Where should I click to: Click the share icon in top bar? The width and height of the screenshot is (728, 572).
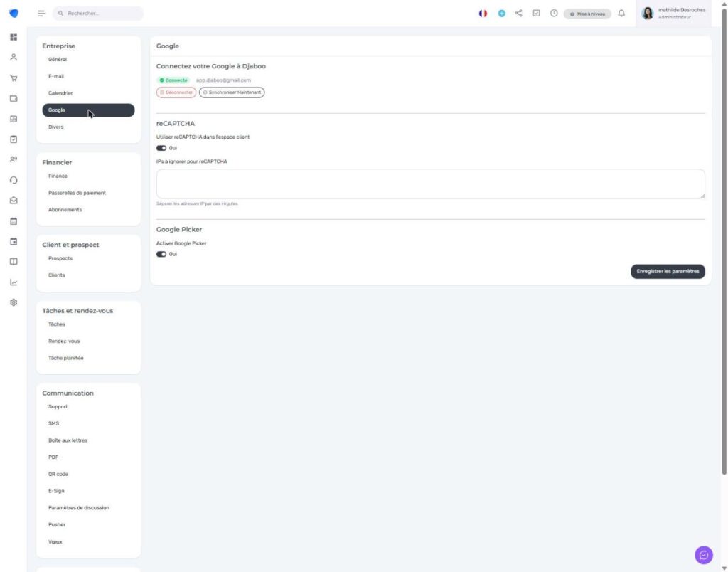(x=518, y=13)
